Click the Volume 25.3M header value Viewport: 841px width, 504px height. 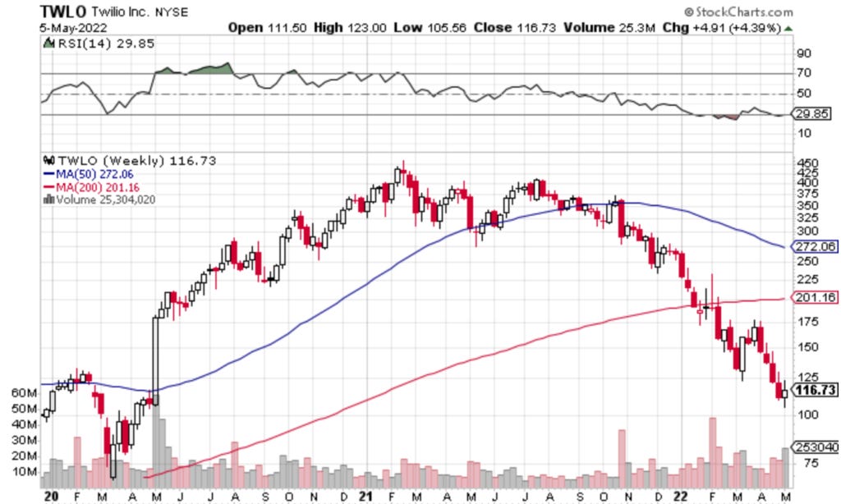pos(609,27)
